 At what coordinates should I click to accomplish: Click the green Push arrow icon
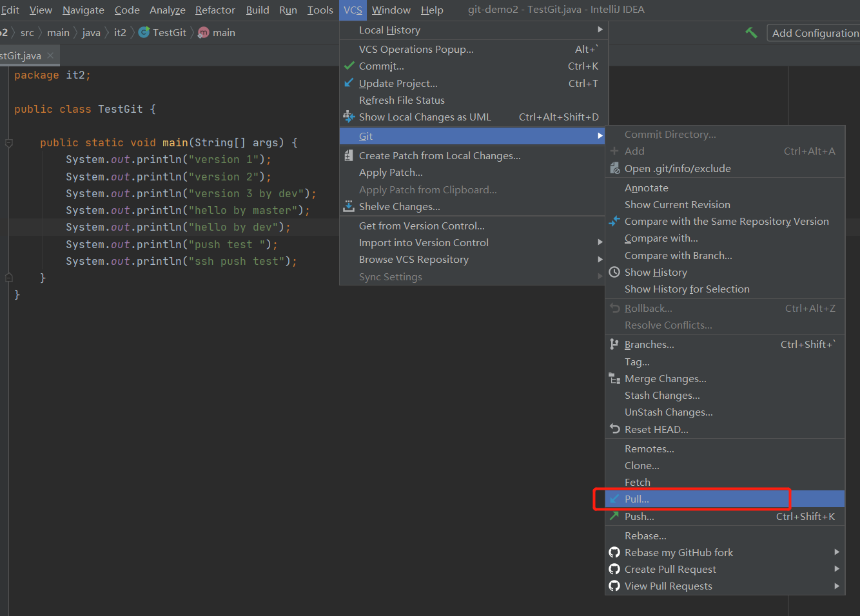tap(614, 516)
